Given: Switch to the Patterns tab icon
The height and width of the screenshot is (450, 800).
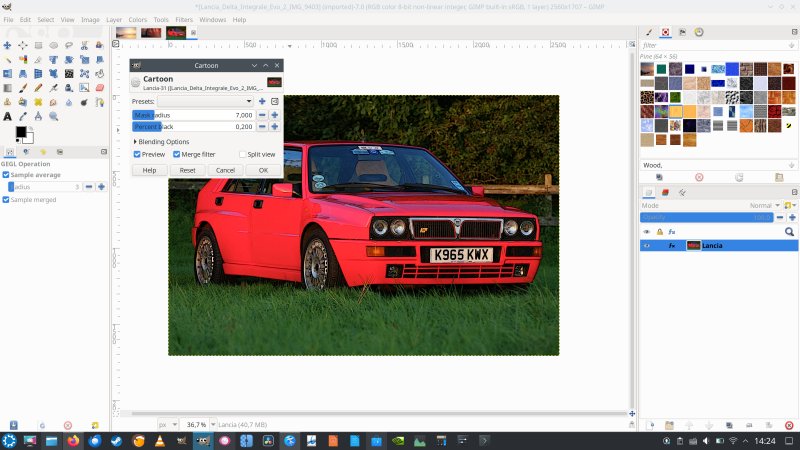Looking at the screenshot, I should (x=664, y=32).
